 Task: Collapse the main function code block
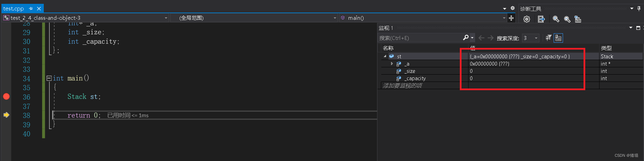(49, 78)
